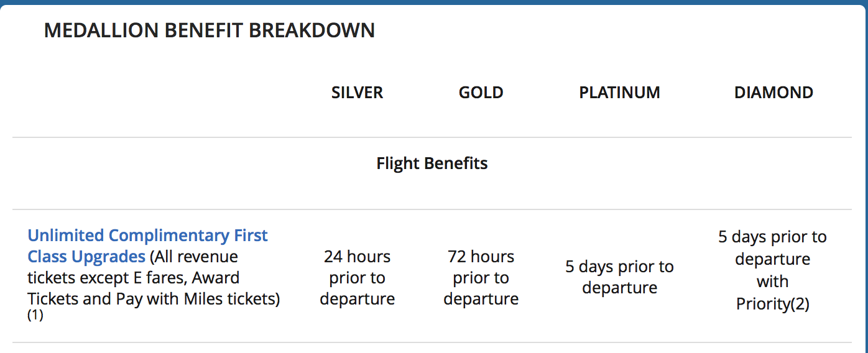
Task: Click the word 'departure' under Gold
Action: tap(481, 299)
